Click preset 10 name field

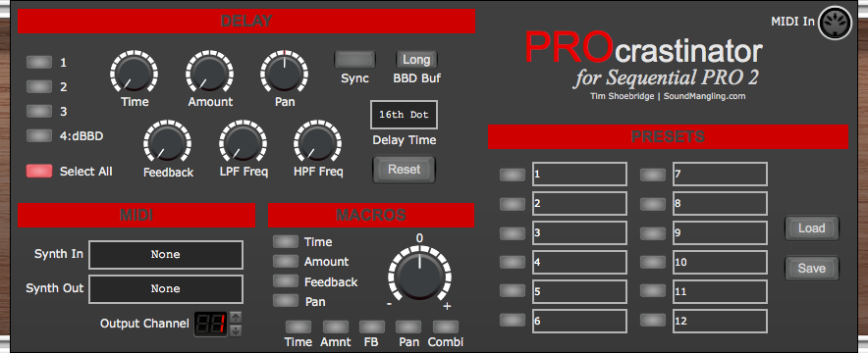(720, 262)
